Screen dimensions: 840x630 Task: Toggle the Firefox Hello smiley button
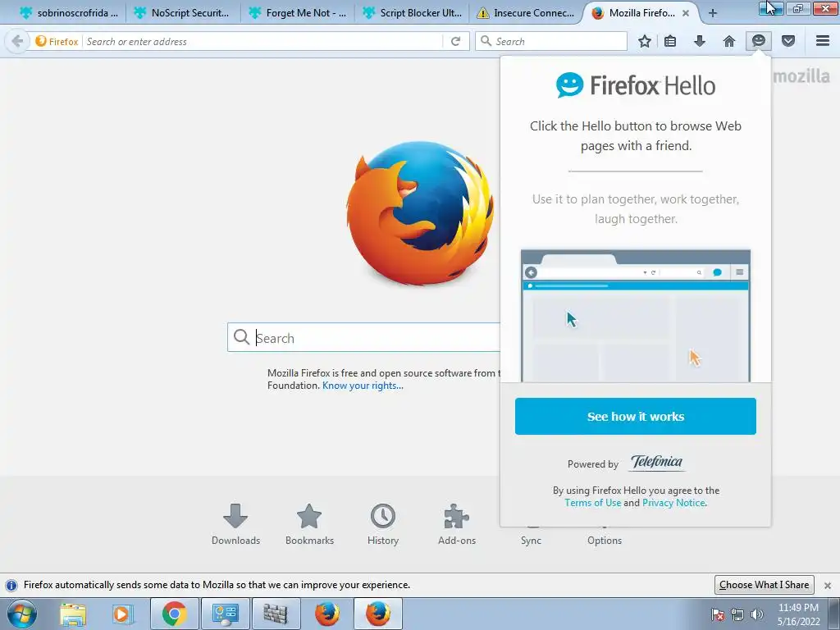coord(759,41)
